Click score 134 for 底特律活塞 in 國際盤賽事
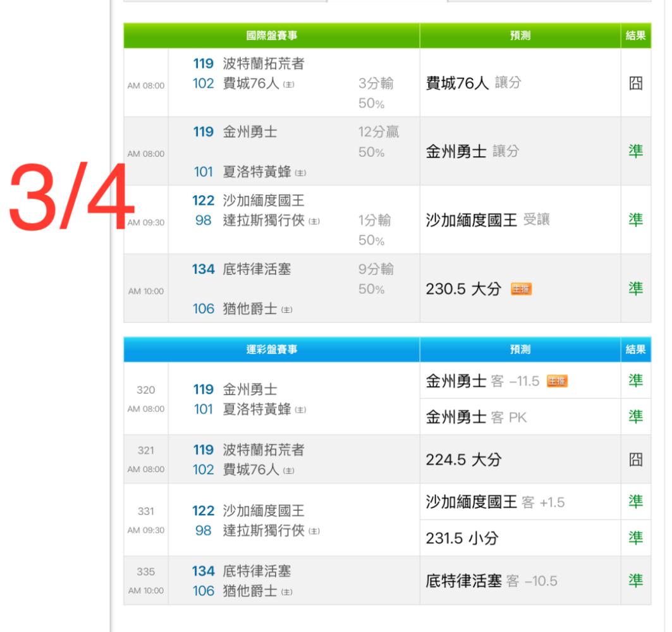The width and height of the screenshot is (672, 632). (x=203, y=269)
